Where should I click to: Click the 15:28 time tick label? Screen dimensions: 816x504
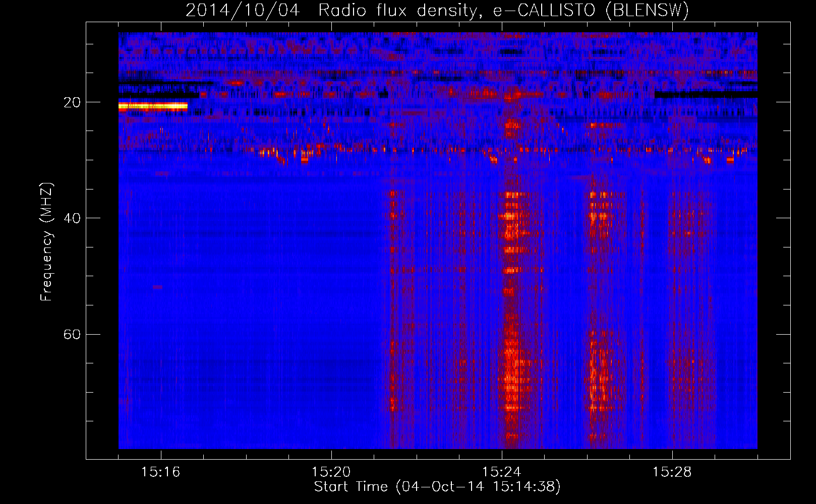[672, 472]
